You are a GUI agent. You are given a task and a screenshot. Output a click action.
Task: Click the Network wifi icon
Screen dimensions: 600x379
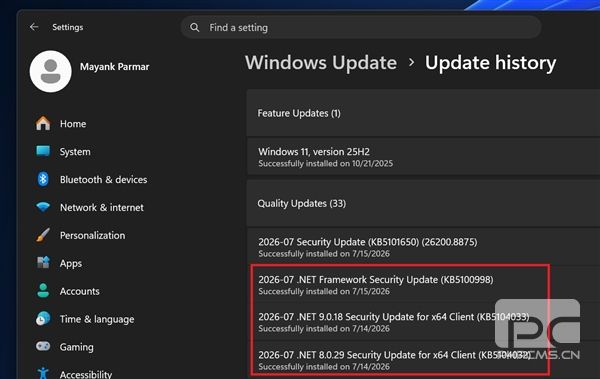pyautogui.click(x=43, y=207)
